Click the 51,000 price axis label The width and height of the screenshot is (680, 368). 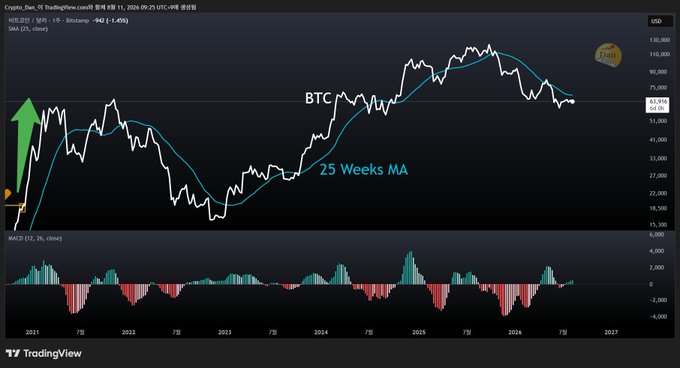658,121
